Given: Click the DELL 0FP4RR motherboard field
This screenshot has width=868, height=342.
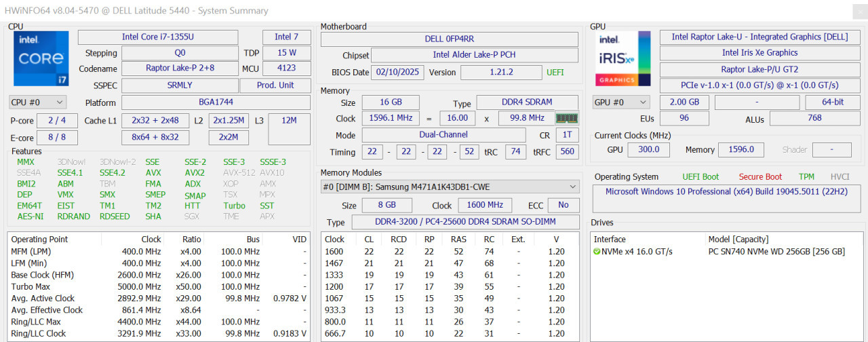Looking at the screenshot, I should (449, 39).
